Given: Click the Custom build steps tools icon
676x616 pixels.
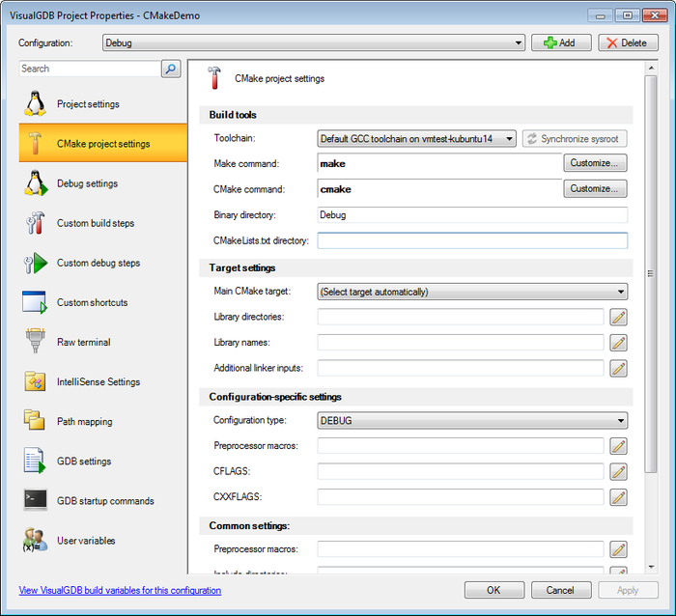Looking at the screenshot, I should [x=36, y=222].
